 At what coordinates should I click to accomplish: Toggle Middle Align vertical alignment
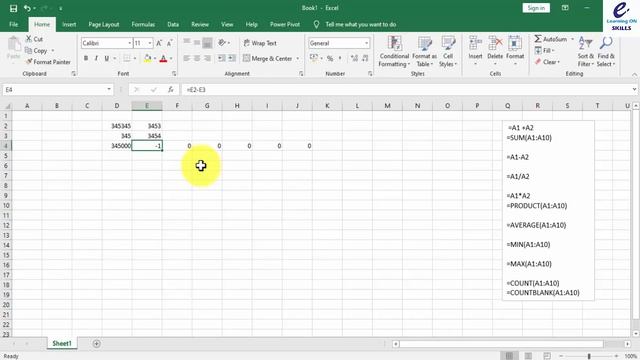click(x=197, y=43)
